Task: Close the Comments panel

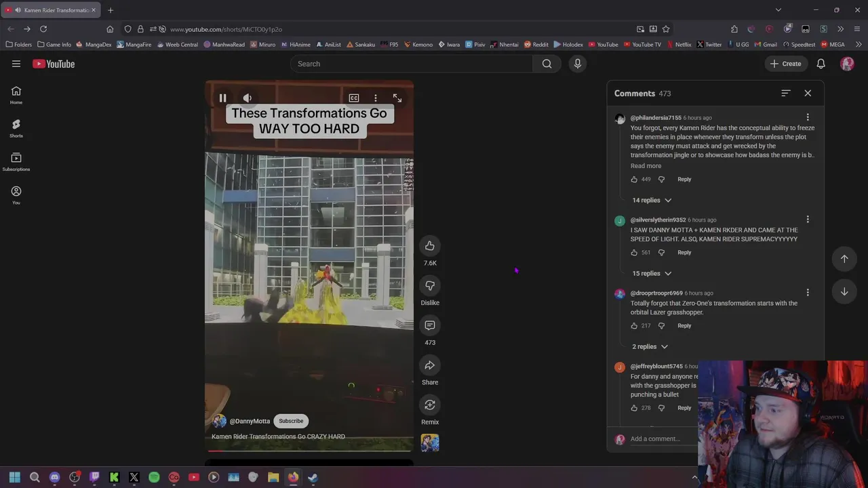Action: click(x=808, y=93)
